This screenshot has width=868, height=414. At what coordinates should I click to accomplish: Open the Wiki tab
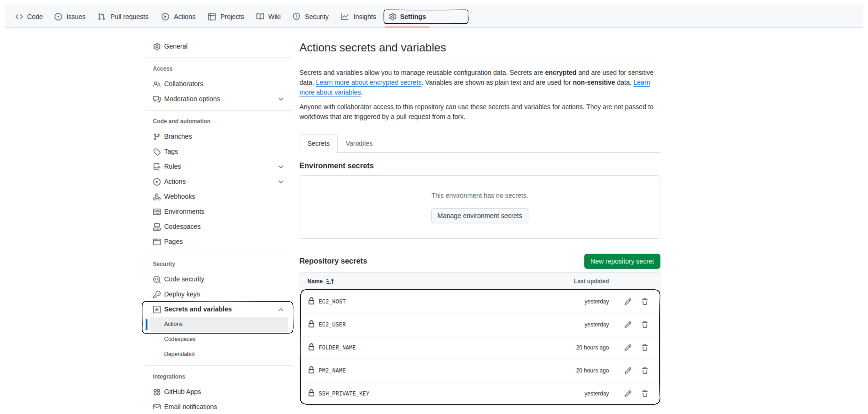point(268,16)
